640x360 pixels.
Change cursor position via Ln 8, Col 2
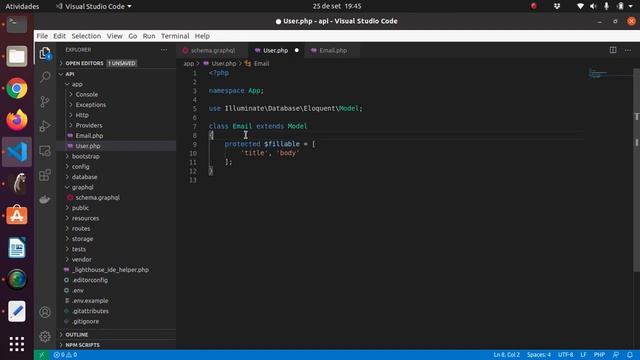tap(506, 355)
